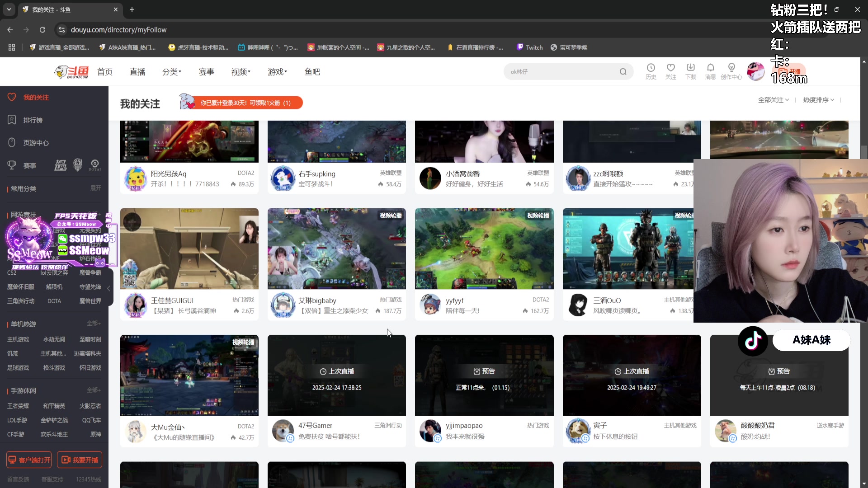Viewport: 868px width, 488px height.
Task: Open the creator center (创作中心) icon
Action: click(x=731, y=71)
